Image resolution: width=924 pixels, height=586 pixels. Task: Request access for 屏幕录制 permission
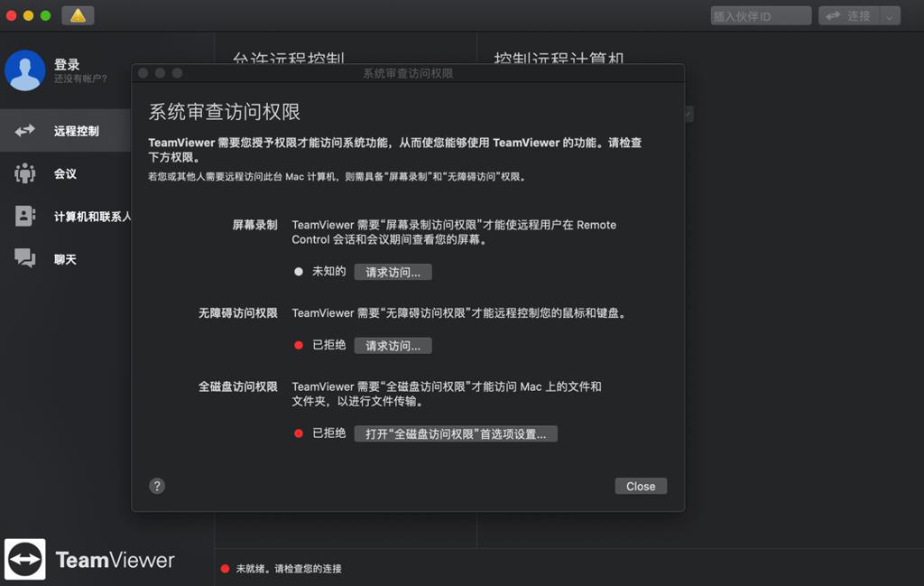pyautogui.click(x=393, y=272)
